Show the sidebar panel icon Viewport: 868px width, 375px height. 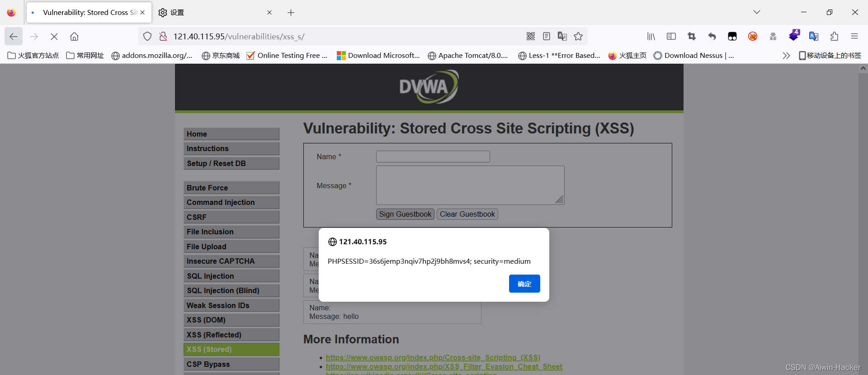coord(671,36)
